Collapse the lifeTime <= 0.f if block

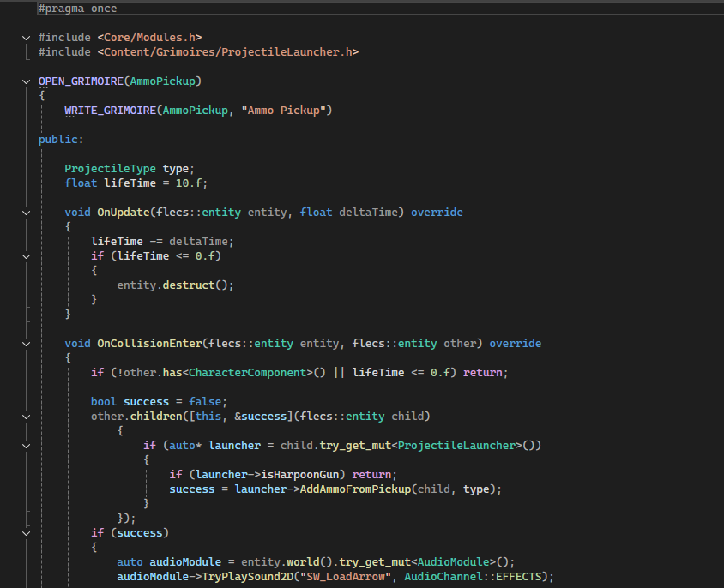(x=27, y=255)
